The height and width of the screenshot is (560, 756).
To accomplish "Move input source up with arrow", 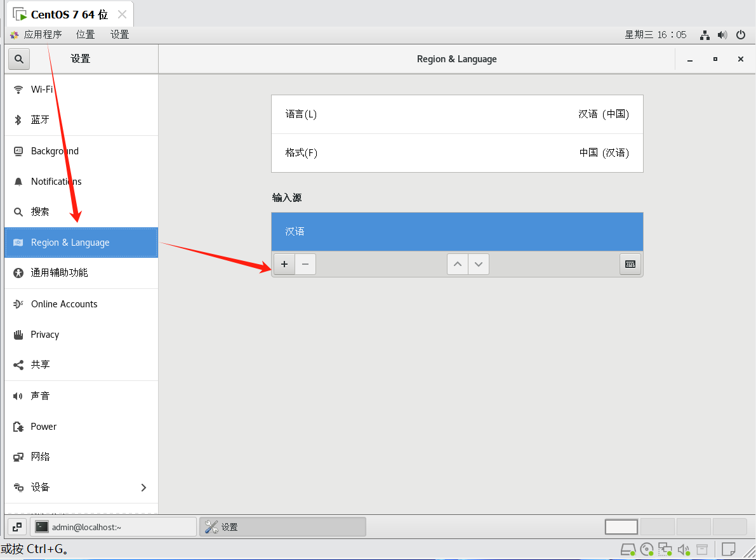I will pyautogui.click(x=458, y=264).
